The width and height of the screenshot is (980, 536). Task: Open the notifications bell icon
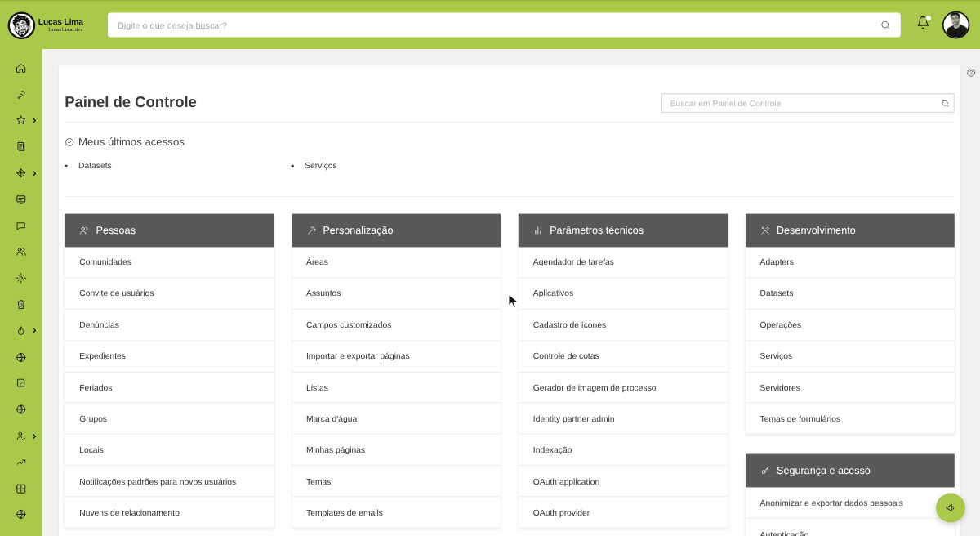pyautogui.click(x=923, y=23)
